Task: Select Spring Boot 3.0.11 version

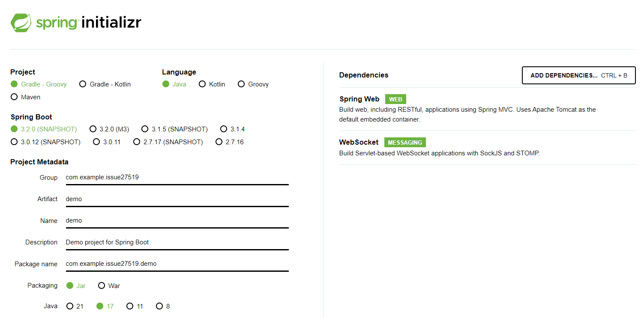Action: point(107,142)
